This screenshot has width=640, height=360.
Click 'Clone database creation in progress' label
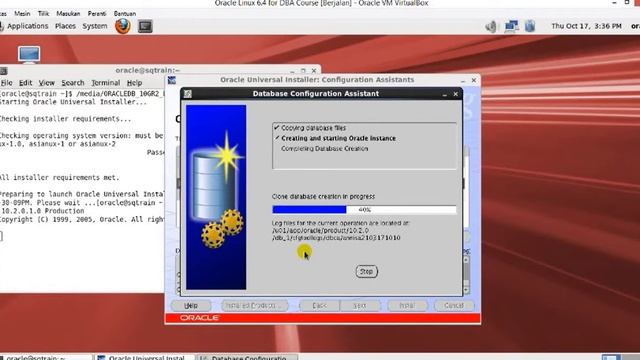point(323,197)
